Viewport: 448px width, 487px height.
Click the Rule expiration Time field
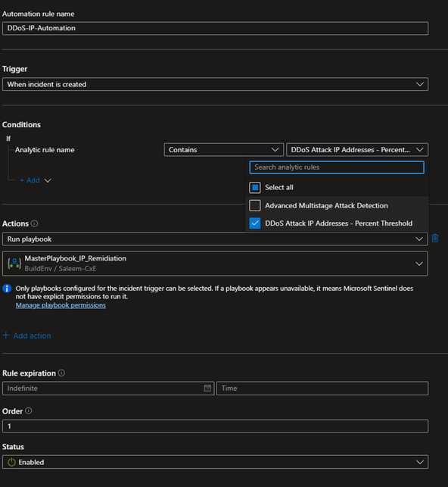322,389
